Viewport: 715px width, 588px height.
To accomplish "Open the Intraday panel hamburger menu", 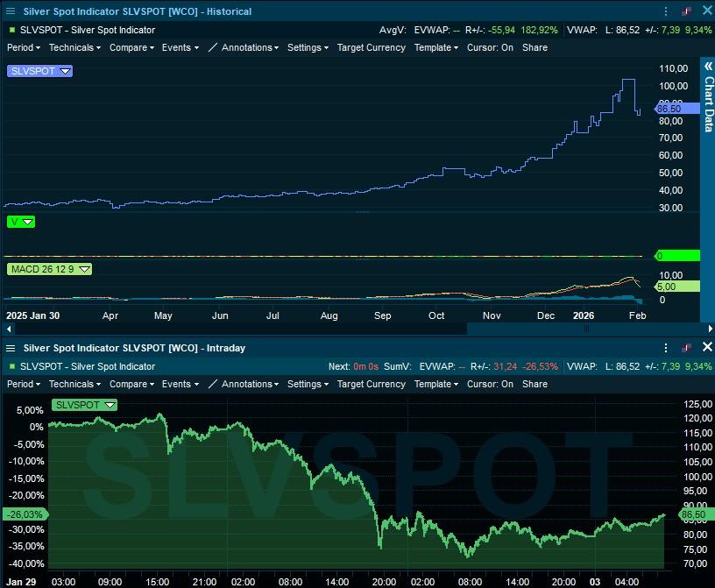I will (x=11, y=348).
